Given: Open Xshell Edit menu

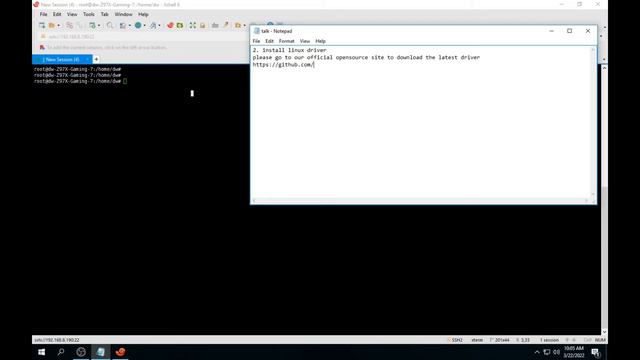Looking at the screenshot, I should (x=57, y=14).
